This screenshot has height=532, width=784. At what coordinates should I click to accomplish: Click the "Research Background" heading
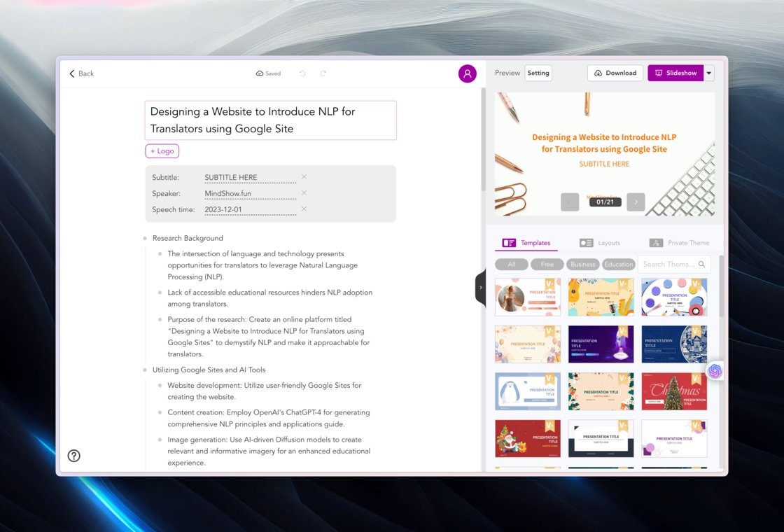coord(188,238)
